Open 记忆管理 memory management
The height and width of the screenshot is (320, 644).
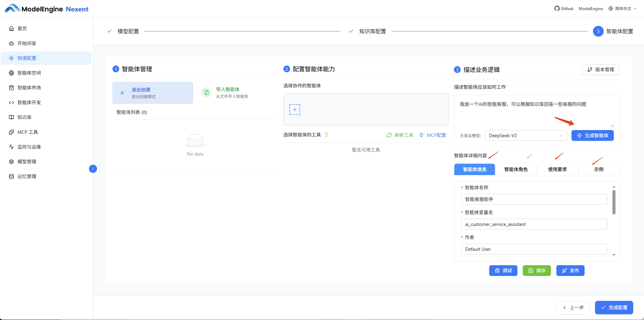(x=26, y=176)
